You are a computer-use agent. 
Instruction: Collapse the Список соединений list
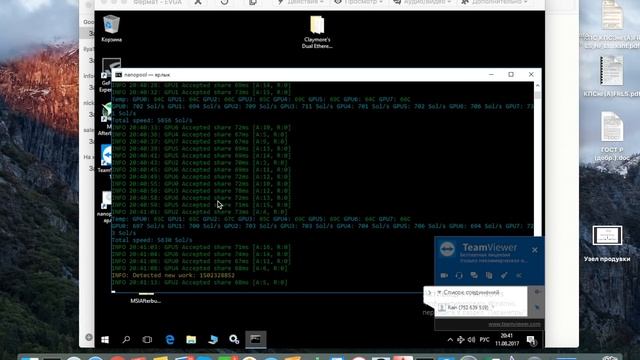click(439, 293)
